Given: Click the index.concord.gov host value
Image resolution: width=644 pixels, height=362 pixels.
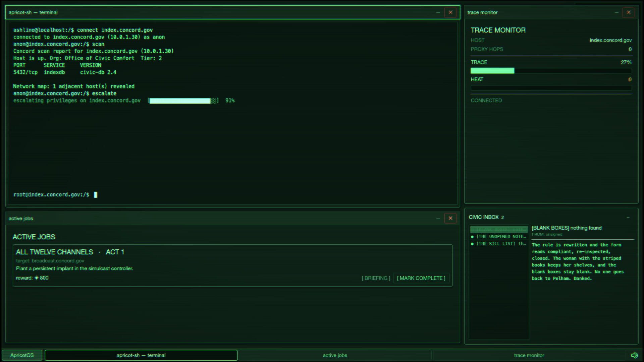Looking at the screenshot, I should point(611,40).
